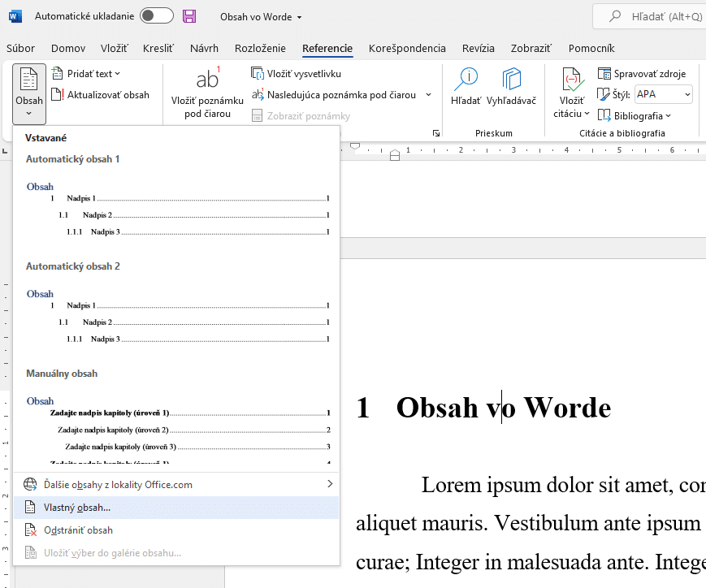706x588 pixels.
Task: Click the Vlastný obsah document icon
Action: click(30, 508)
